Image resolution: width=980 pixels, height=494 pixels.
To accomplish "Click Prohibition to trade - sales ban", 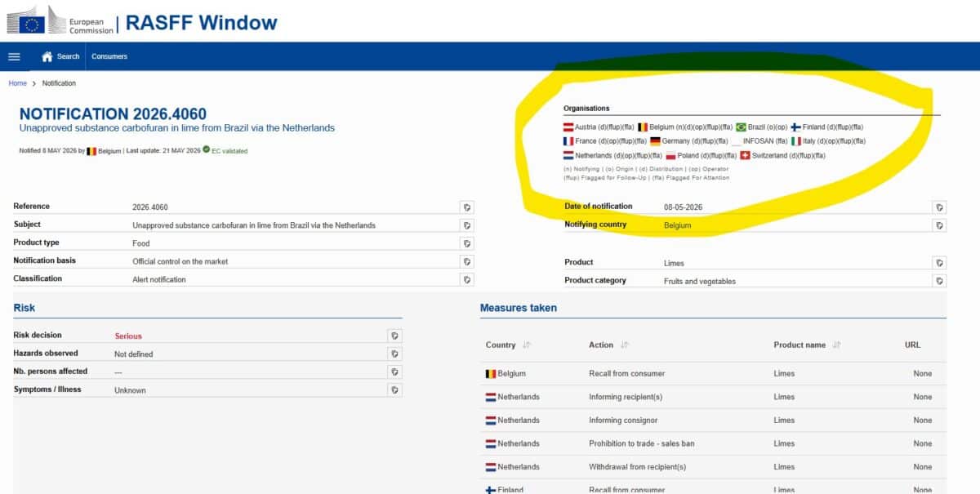I will click(642, 443).
